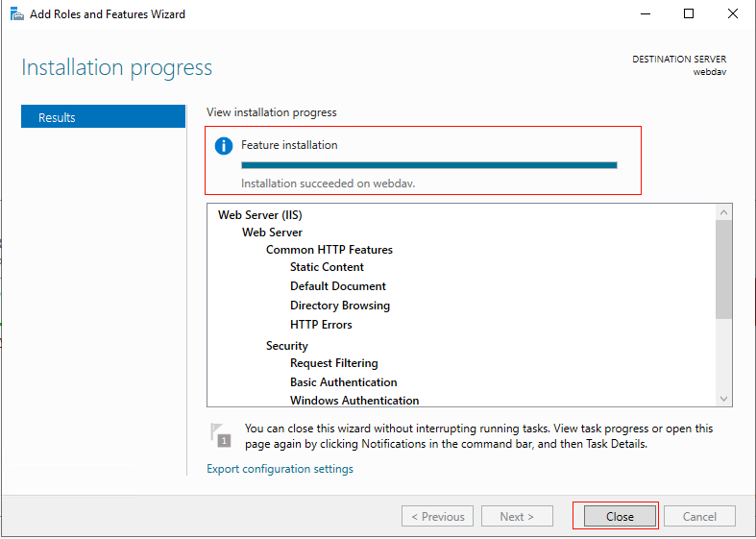Viewport: 756px width, 539px height.
Task: Click the notification flag icon
Action: pyautogui.click(x=220, y=435)
